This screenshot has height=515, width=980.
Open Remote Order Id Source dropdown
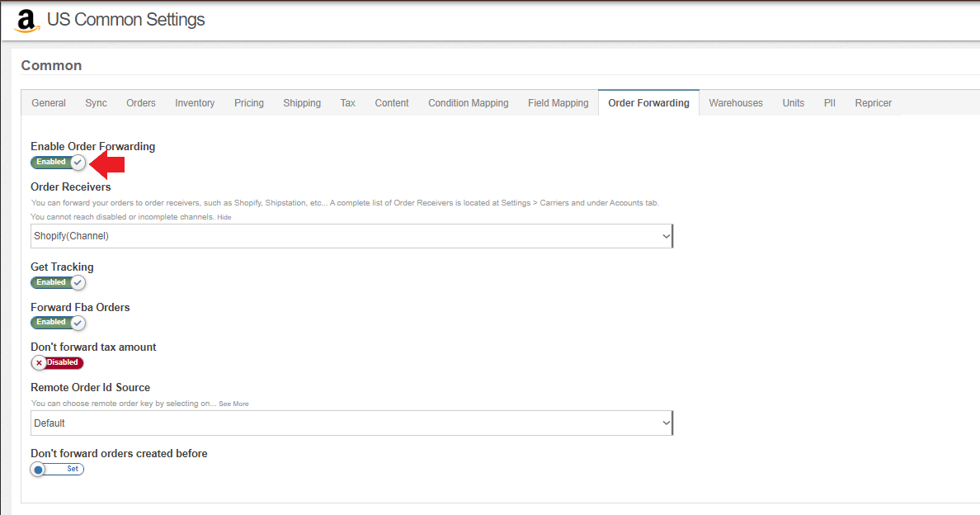tap(352, 423)
